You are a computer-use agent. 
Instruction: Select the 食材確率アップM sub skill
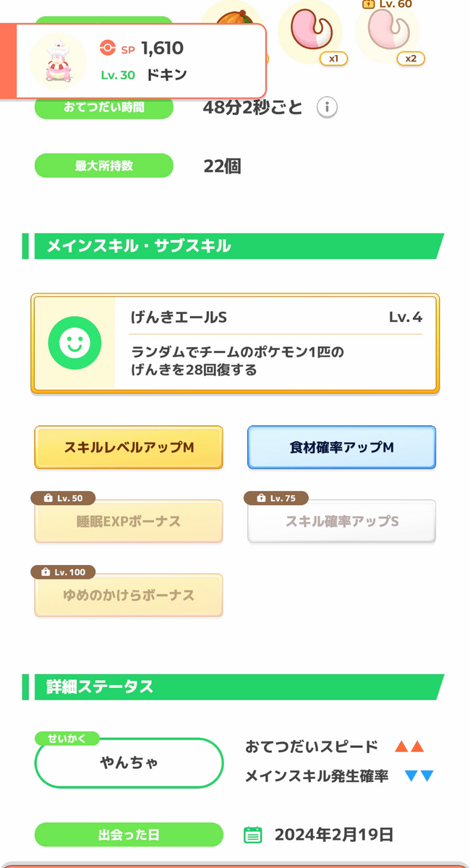342,448
